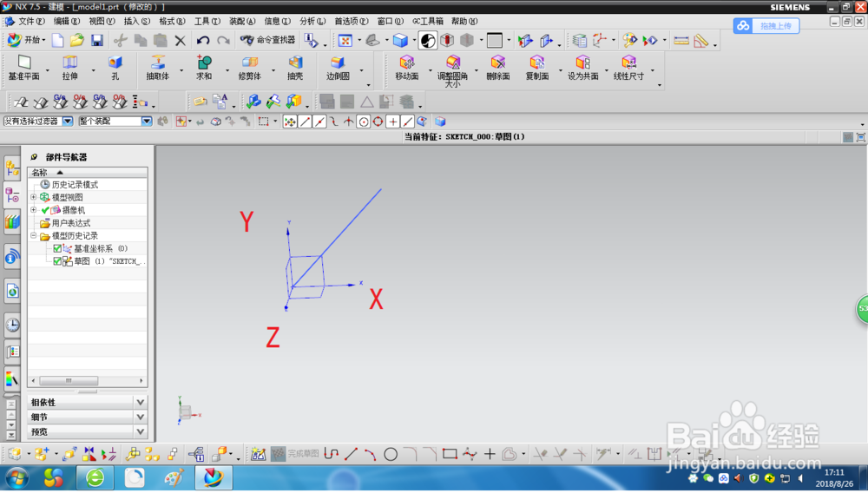Expand the 模型视图 tree node
Viewport: 868px width, 493px height.
tap(33, 198)
